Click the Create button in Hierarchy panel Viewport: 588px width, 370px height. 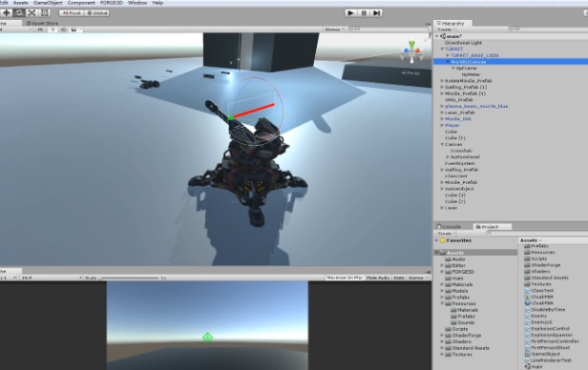coord(446,30)
